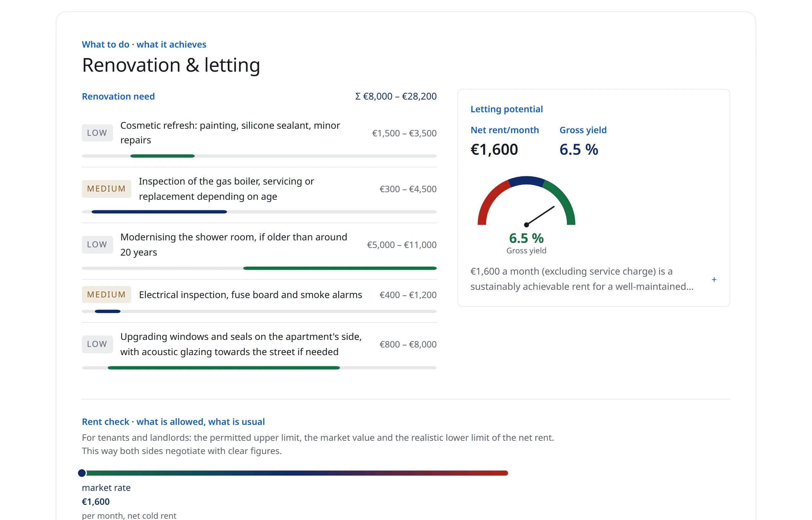Click the €300 – €4,500 cost range

pyautogui.click(x=408, y=189)
